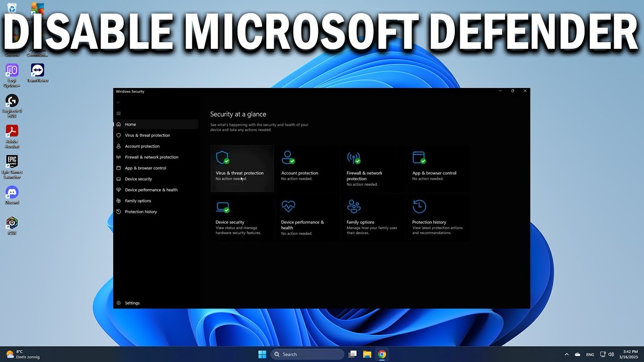
Task: Open Settings at the sidebar bottom
Action: pos(156,303)
